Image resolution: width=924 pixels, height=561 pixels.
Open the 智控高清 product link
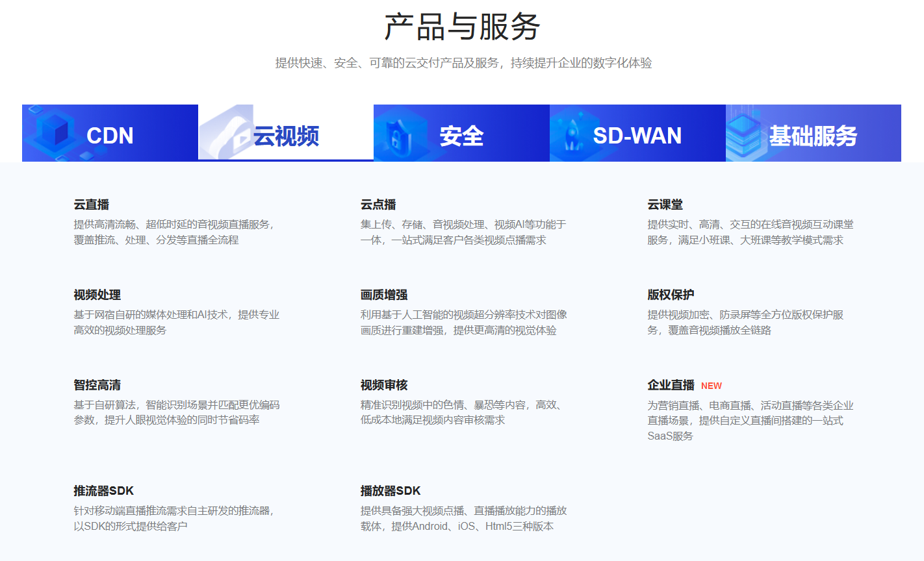[97, 385]
